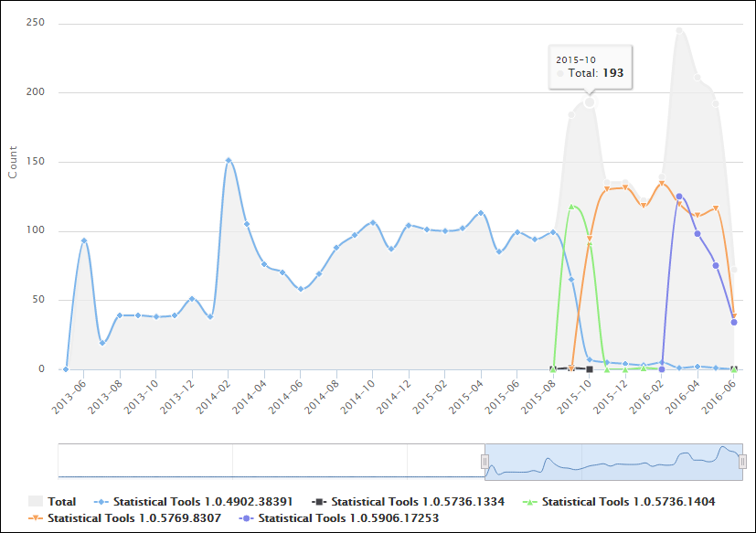756x533 pixels.
Task: Select the purple series peak point near 2016-03
Action: (x=679, y=197)
